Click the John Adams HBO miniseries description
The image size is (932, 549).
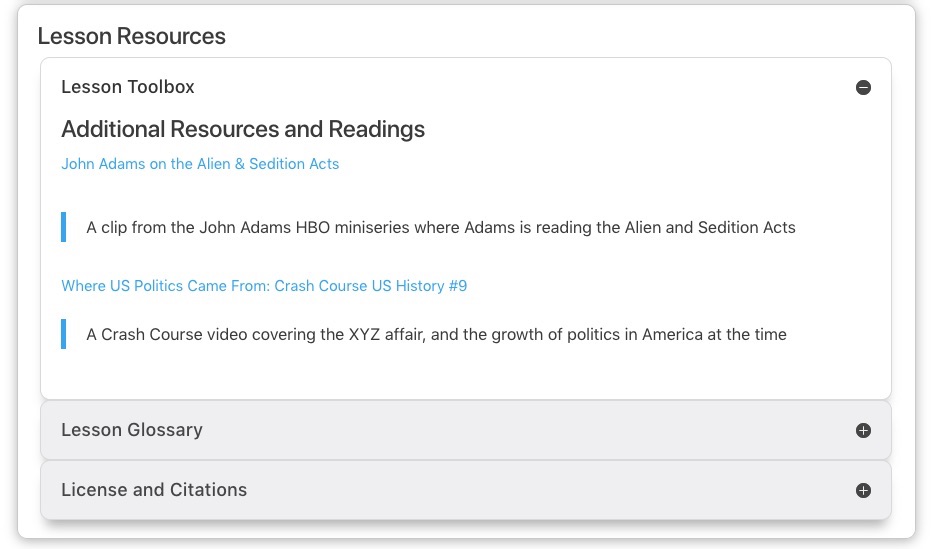coord(440,228)
